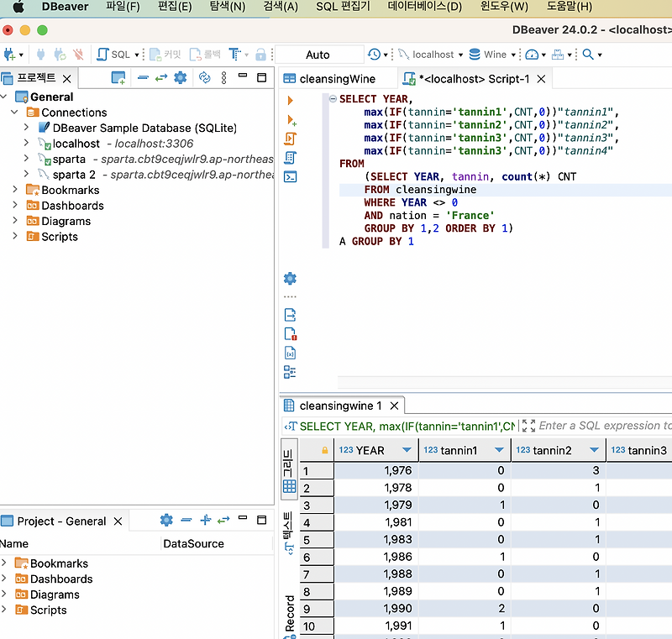Screen dimensions: 672x639
Task: Switch to the cleansingWine editor tab
Action: click(x=340, y=76)
